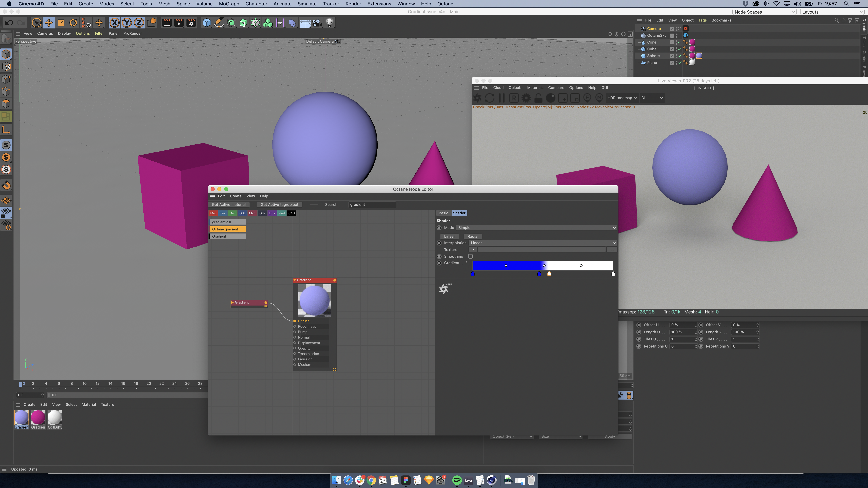The width and height of the screenshot is (868, 488).
Task: Click the Radial gradient button
Action: pyautogui.click(x=472, y=236)
